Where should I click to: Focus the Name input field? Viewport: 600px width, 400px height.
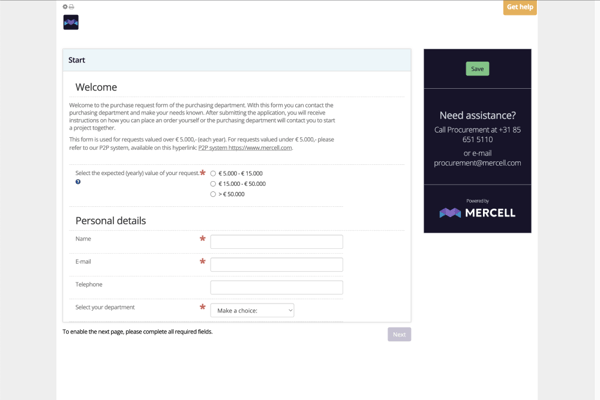tap(276, 242)
